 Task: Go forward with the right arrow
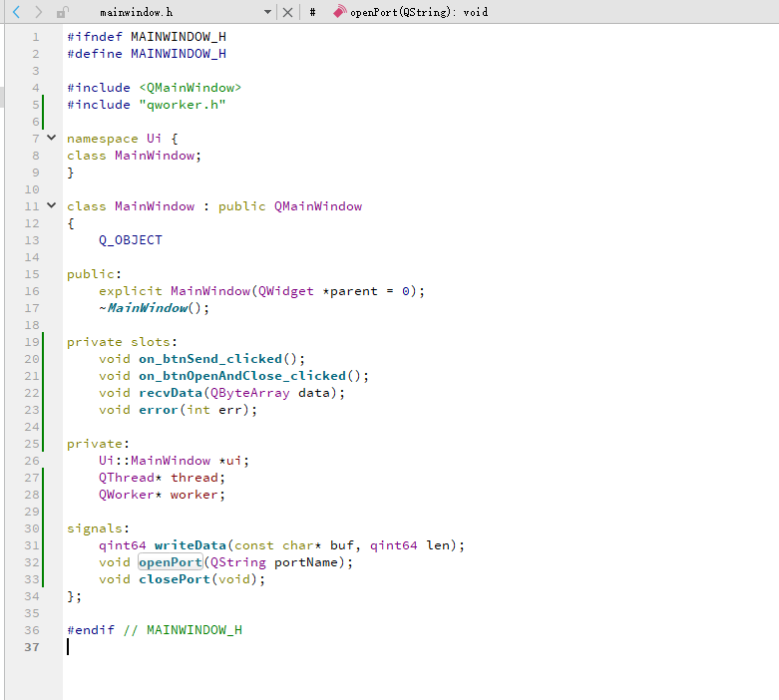[38, 12]
